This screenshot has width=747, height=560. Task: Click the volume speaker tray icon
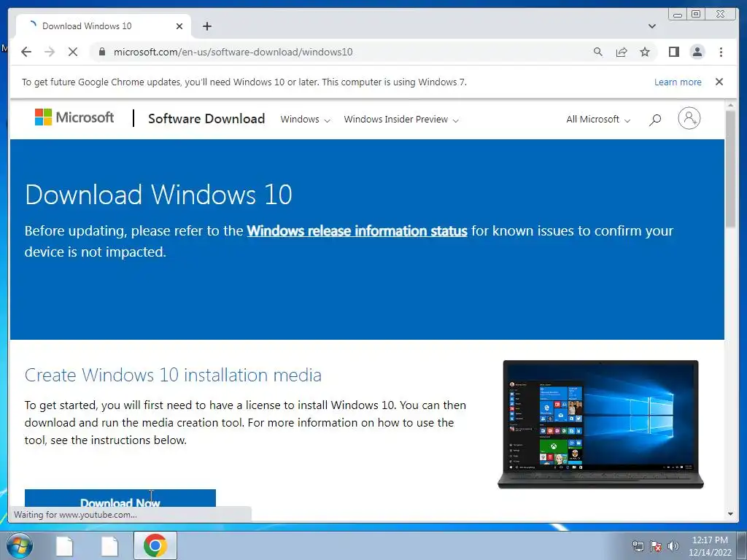point(673,546)
